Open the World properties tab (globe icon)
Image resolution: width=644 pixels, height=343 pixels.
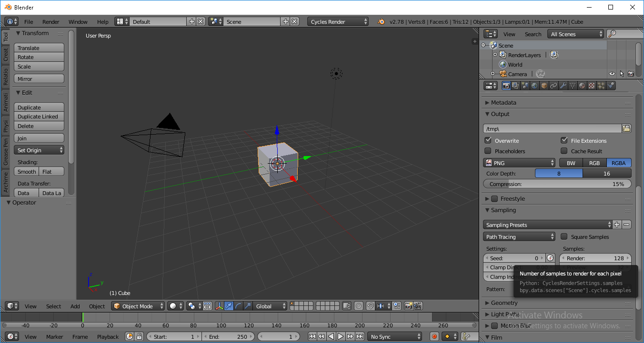click(x=534, y=86)
